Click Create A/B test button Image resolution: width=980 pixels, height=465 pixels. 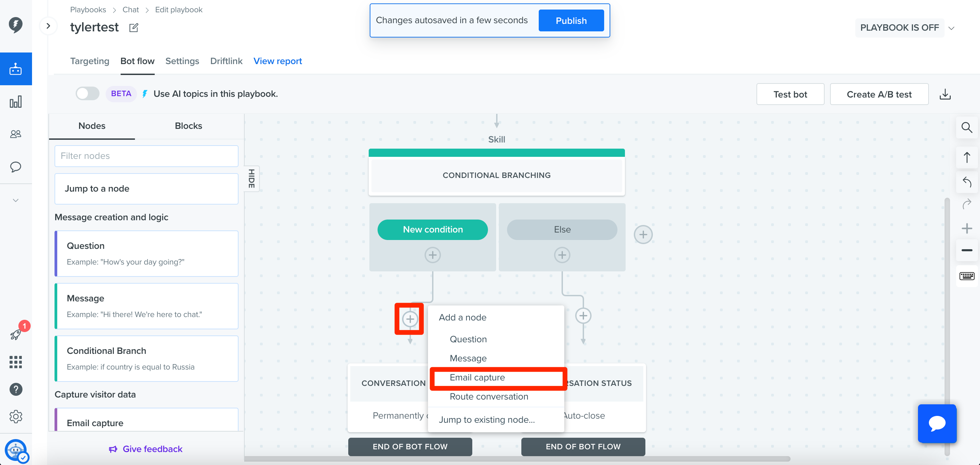pyautogui.click(x=879, y=94)
